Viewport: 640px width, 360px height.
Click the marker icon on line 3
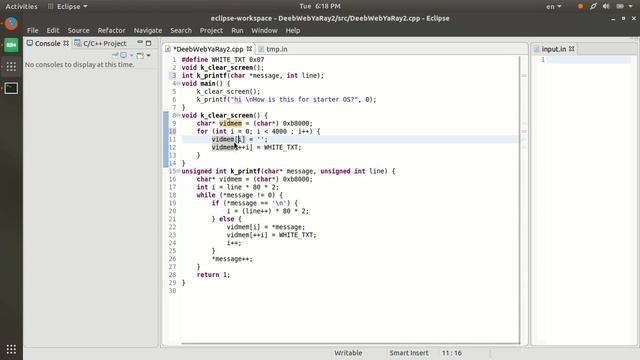coord(172,76)
